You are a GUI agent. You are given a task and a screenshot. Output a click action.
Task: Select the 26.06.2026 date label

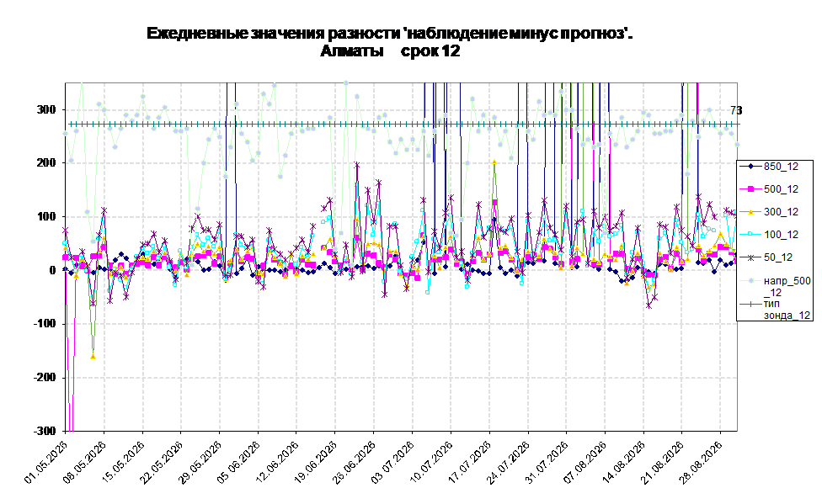355,462
